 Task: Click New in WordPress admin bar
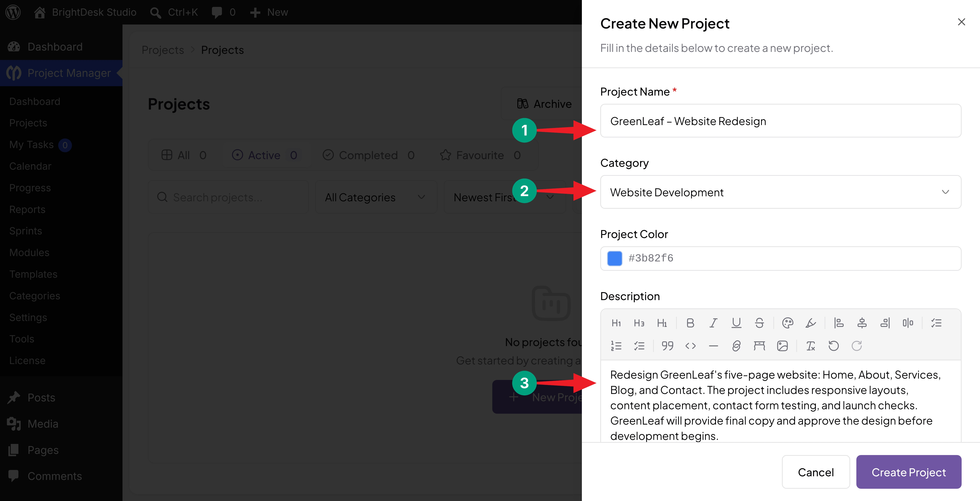(269, 12)
